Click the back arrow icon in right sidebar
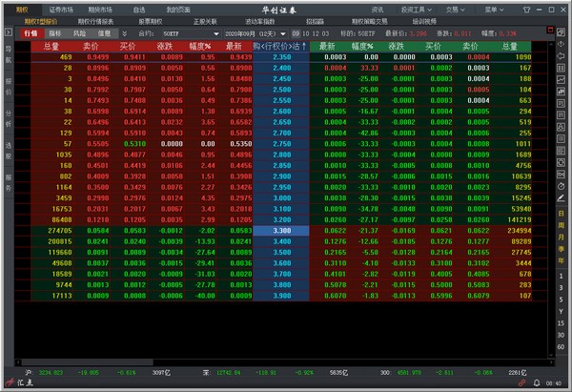Screen dimensions: 572x392 tap(562, 46)
